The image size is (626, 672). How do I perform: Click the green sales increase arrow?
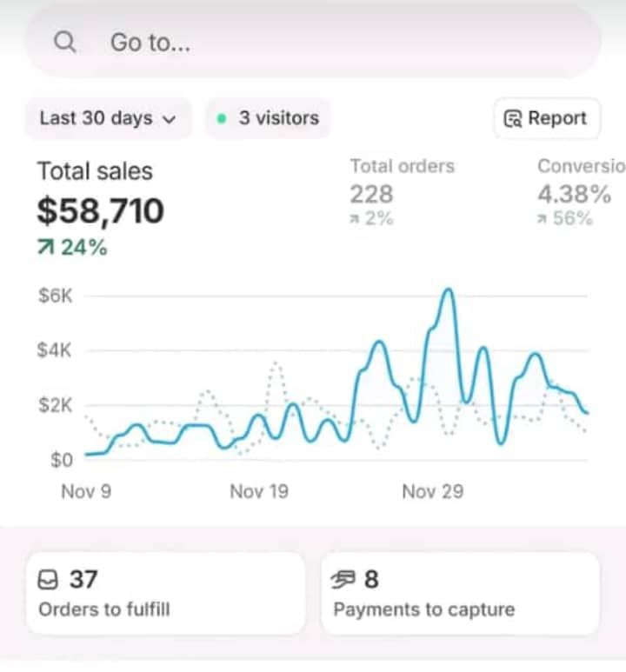click(x=45, y=249)
